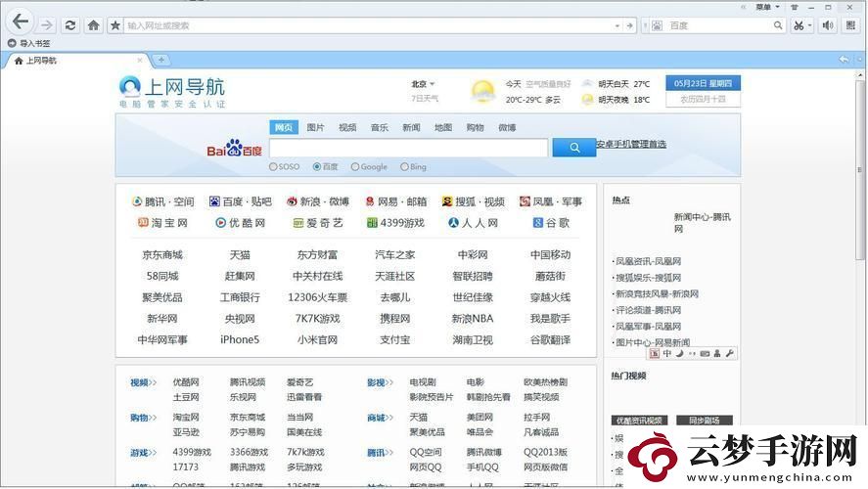Switch to 地图 search tab
This screenshot has width=868, height=489.
pyautogui.click(x=443, y=127)
